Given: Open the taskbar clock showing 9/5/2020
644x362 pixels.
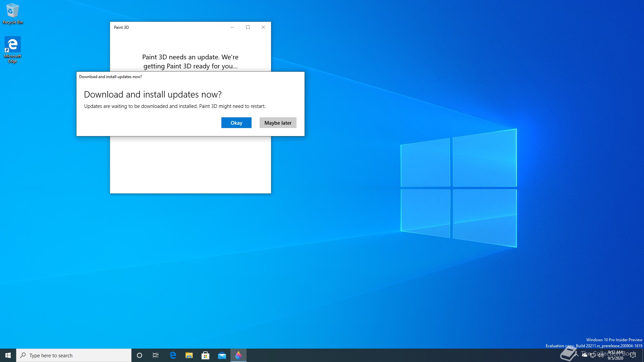Looking at the screenshot, I should [615, 355].
